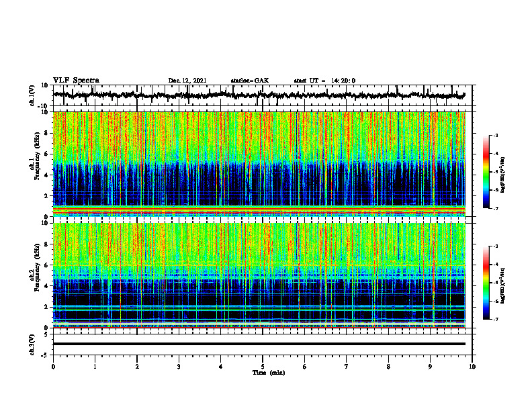Click the ch.2 colorbar log(PSD) label

point(503,285)
